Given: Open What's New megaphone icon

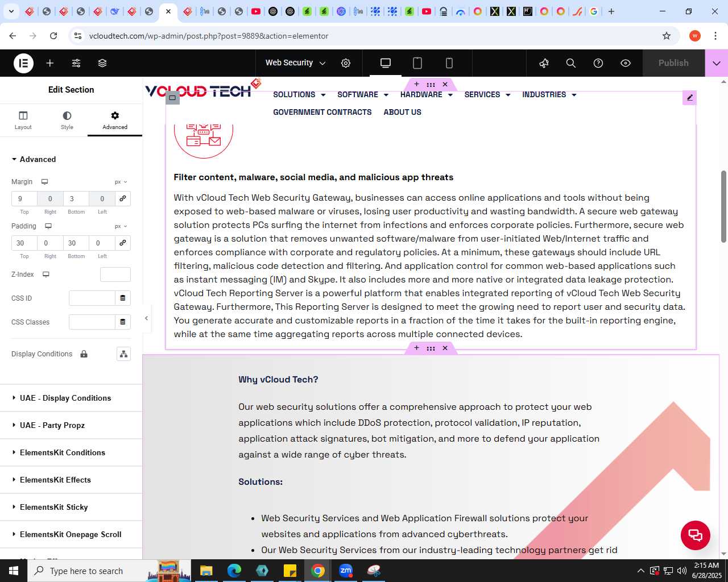Looking at the screenshot, I should click(544, 63).
